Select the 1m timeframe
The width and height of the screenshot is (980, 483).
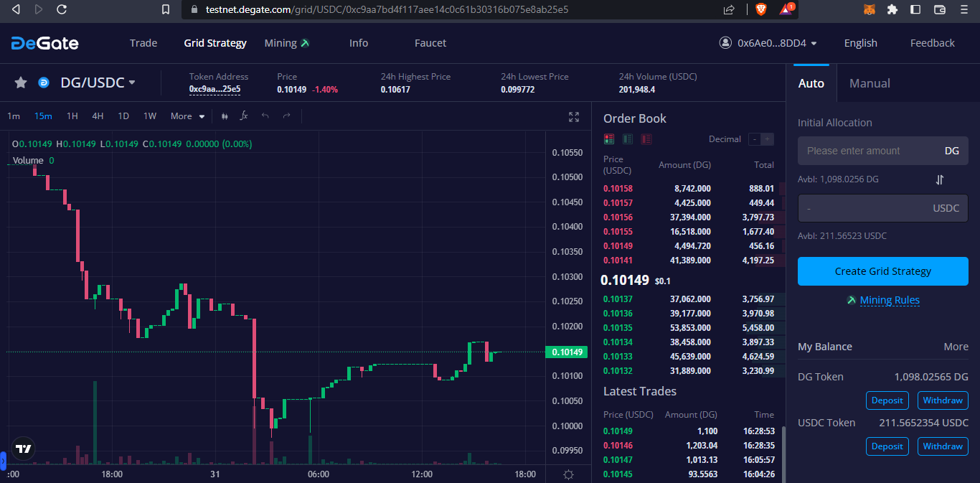pyautogui.click(x=14, y=116)
